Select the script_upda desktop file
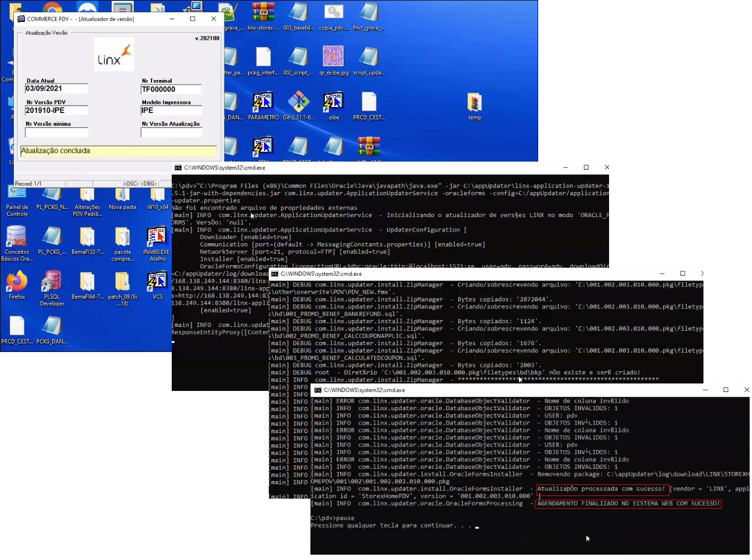The width and height of the screenshot is (752, 560). tap(369, 61)
